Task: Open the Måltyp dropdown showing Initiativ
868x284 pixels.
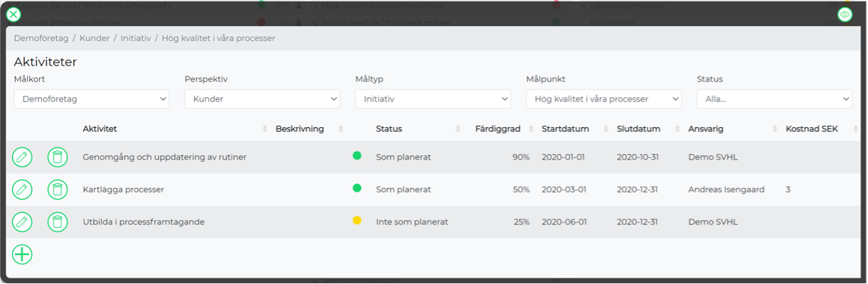Action: [433, 99]
